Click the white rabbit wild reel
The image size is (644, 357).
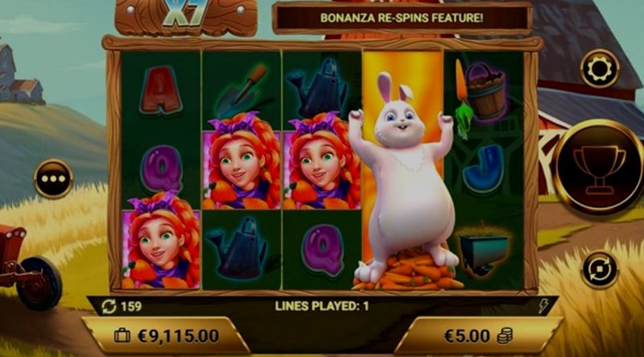click(402, 171)
